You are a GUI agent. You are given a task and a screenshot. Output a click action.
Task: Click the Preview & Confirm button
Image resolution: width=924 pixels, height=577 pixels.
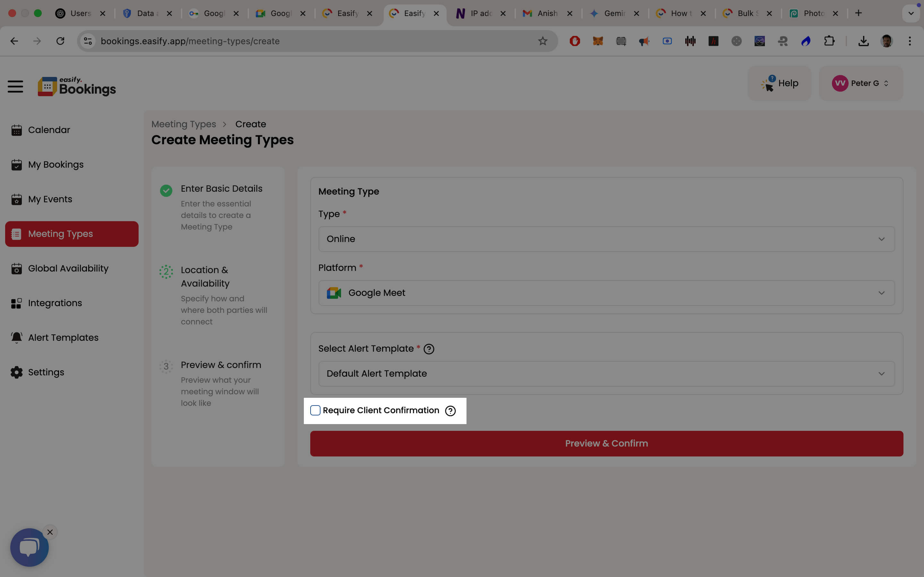606,443
